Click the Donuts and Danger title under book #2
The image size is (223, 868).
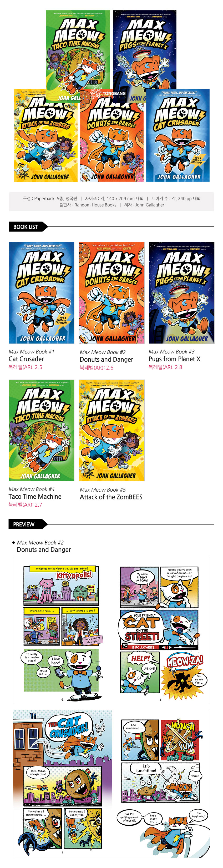pyautogui.click(x=107, y=360)
